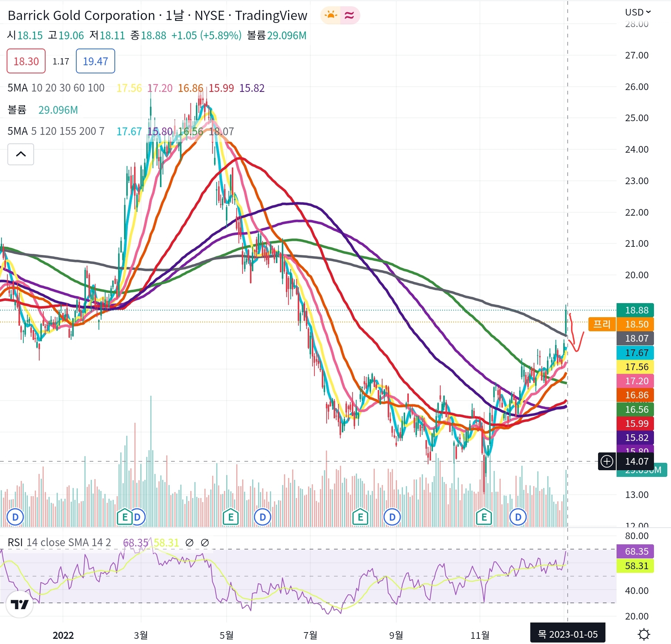Open dividend D marker right of March E
This screenshot has width=671, height=644.
click(x=137, y=517)
